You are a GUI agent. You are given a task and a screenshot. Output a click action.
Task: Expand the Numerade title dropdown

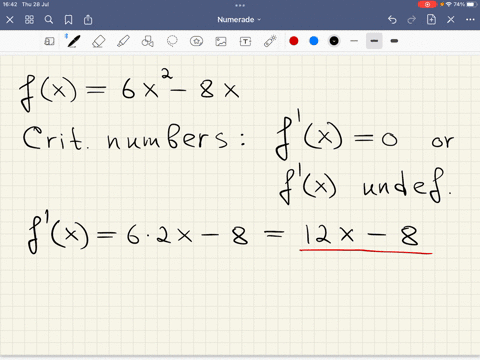tap(239, 20)
